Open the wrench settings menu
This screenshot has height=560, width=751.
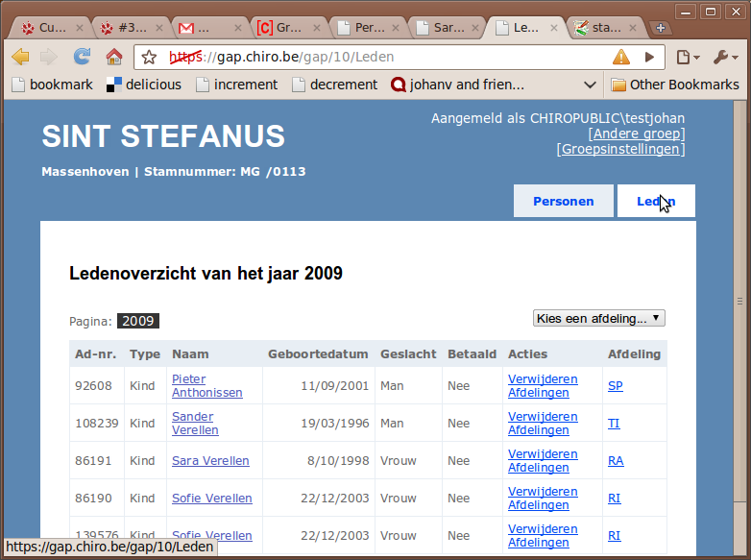pyautogui.click(x=725, y=58)
